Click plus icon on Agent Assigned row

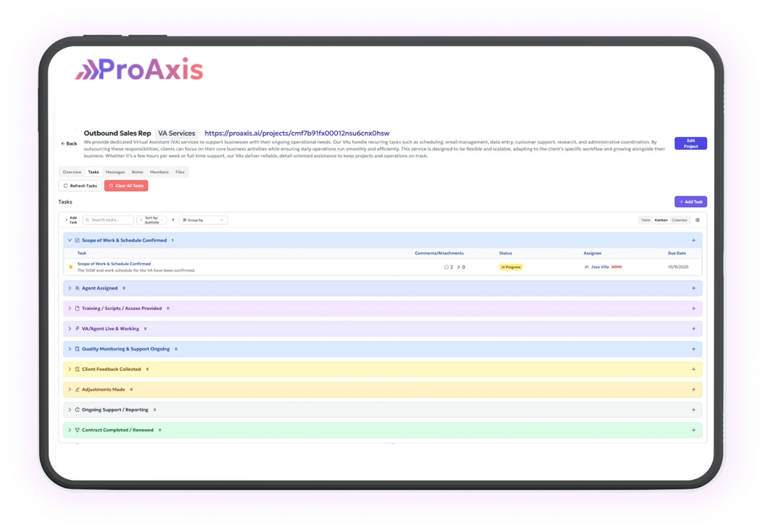(x=693, y=288)
